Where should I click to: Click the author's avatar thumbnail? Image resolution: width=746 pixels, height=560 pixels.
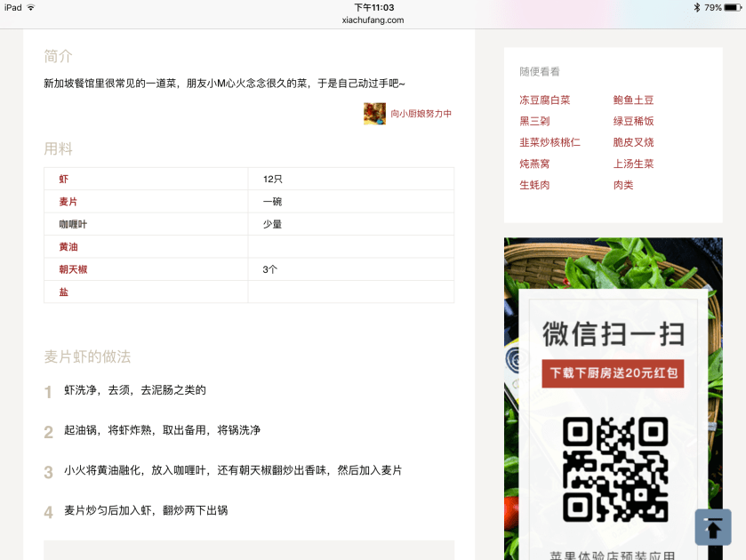(373, 114)
